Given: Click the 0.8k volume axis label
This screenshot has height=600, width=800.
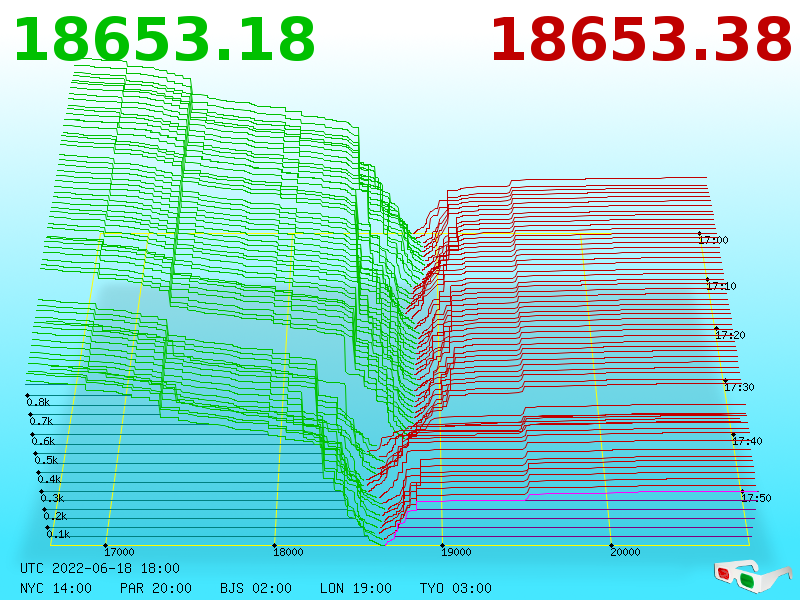Looking at the screenshot, I should [38, 402].
